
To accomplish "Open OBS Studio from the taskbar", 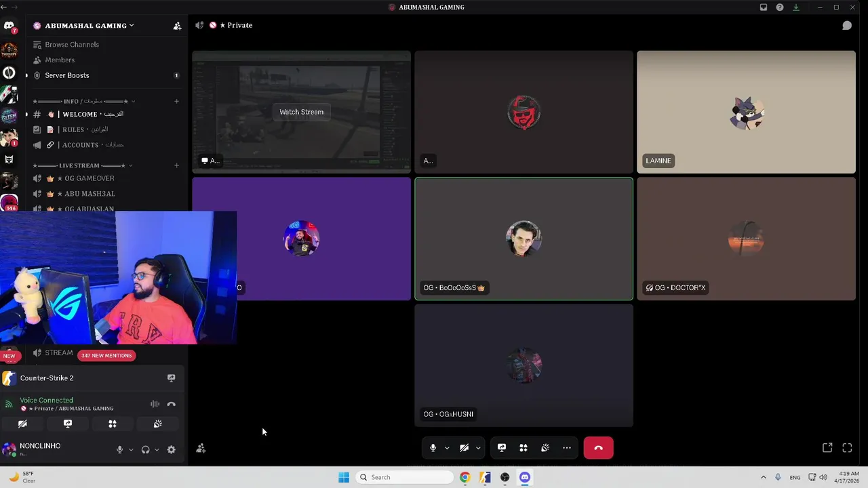I will click(505, 477).
